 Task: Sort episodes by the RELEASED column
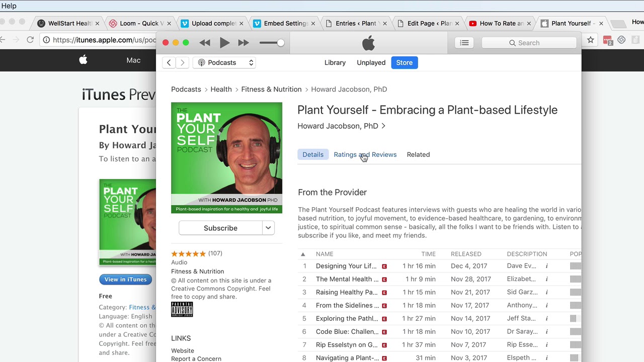[x=466, y=254]
